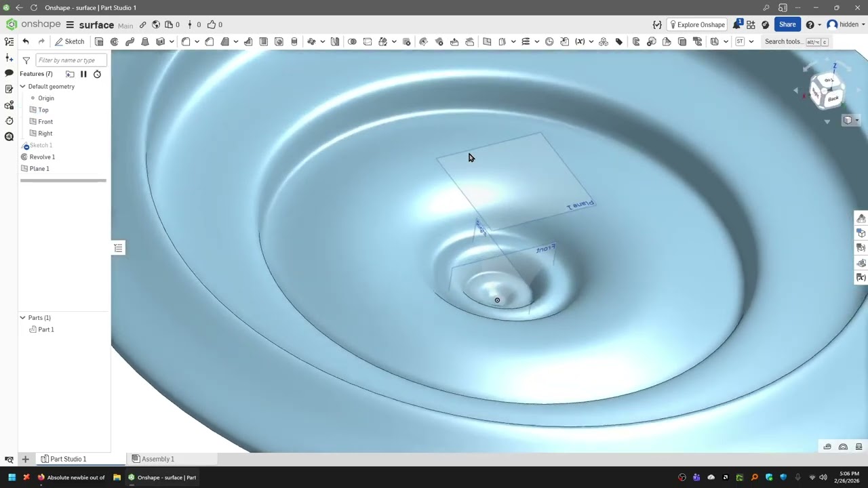
Task: Select the Fillet tool
Action: (186, 41)
